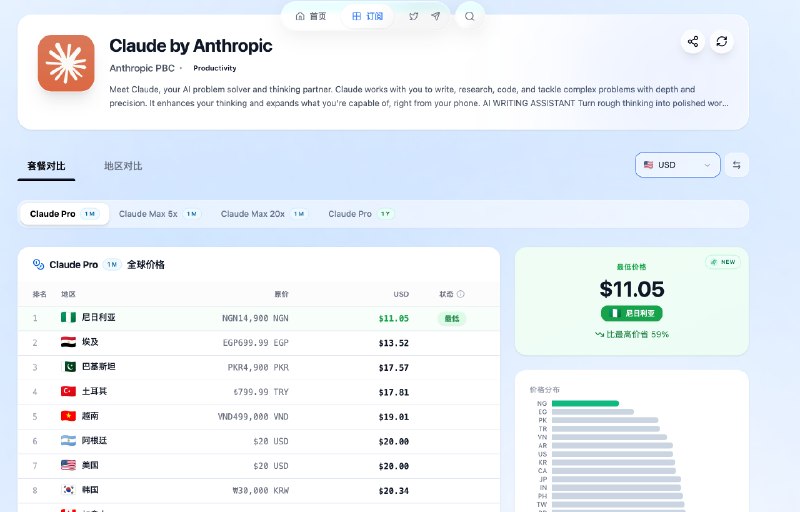Viewport: 800px width, 512px height.
Task: Click the share icon button
Action: [693, 41]
